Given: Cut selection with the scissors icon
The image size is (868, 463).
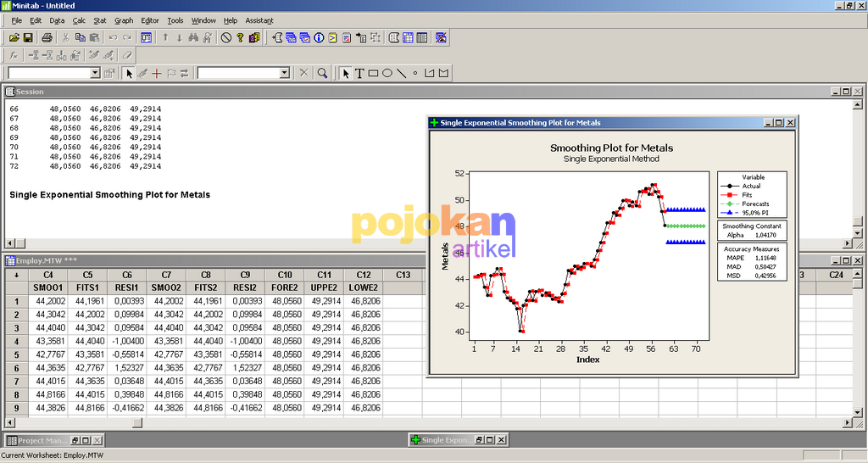Looking at the screenshot, I should tap(65, 37).
